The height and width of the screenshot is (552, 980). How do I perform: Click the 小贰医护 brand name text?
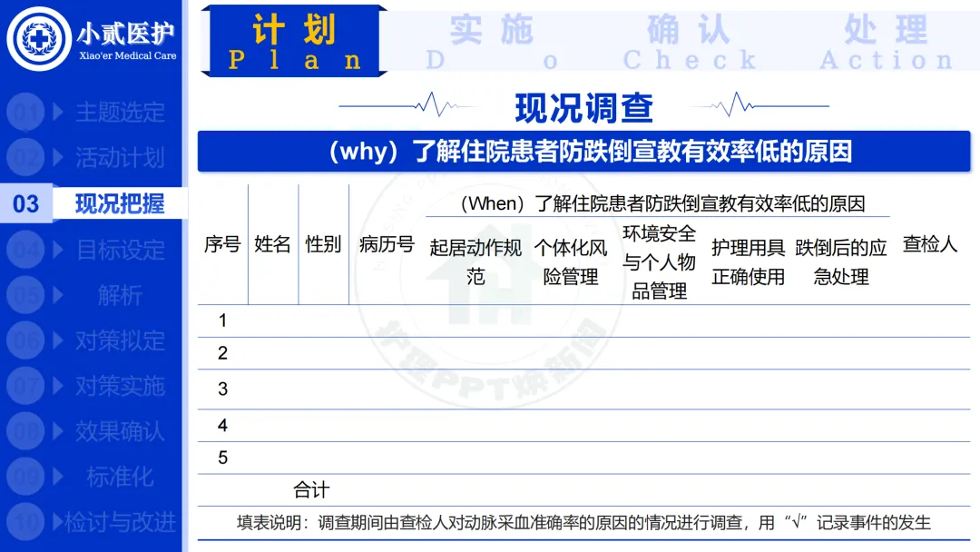tap(125, 33)
